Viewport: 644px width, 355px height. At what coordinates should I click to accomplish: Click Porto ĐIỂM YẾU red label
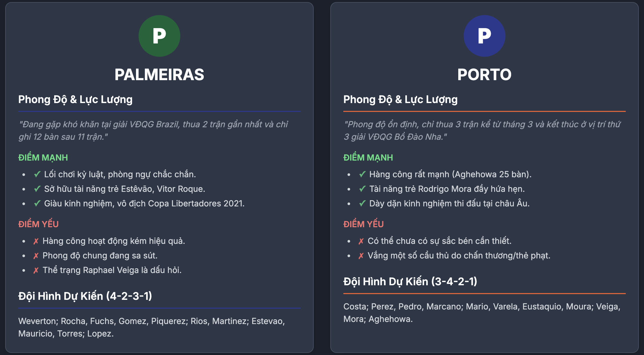(x=363, y=224)
